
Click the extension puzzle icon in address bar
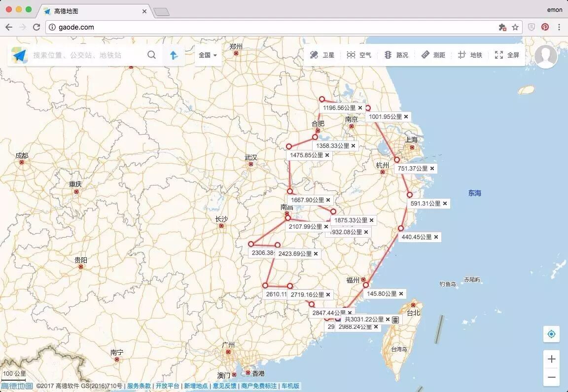[502, 27]
